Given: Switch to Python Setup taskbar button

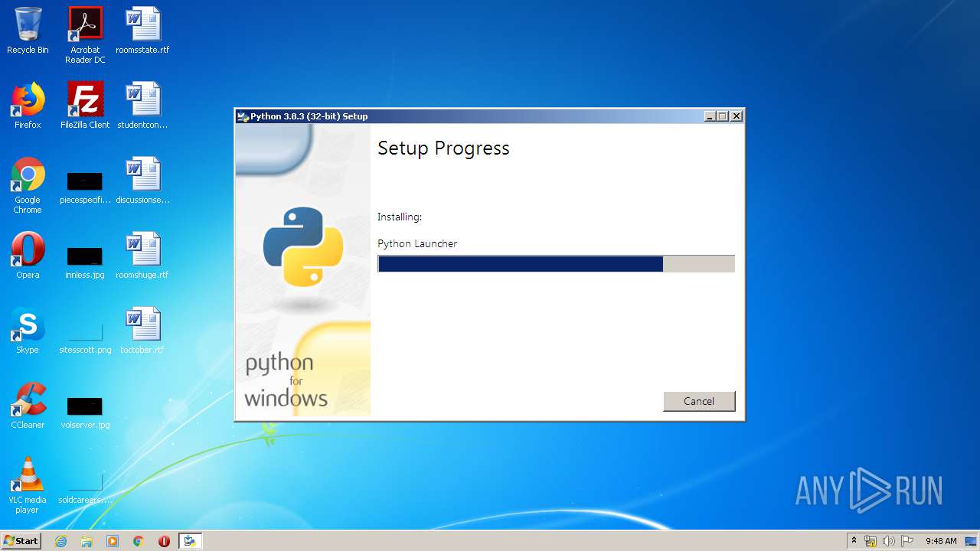Looking at the screenshot, I should click(x=190, y=541).
